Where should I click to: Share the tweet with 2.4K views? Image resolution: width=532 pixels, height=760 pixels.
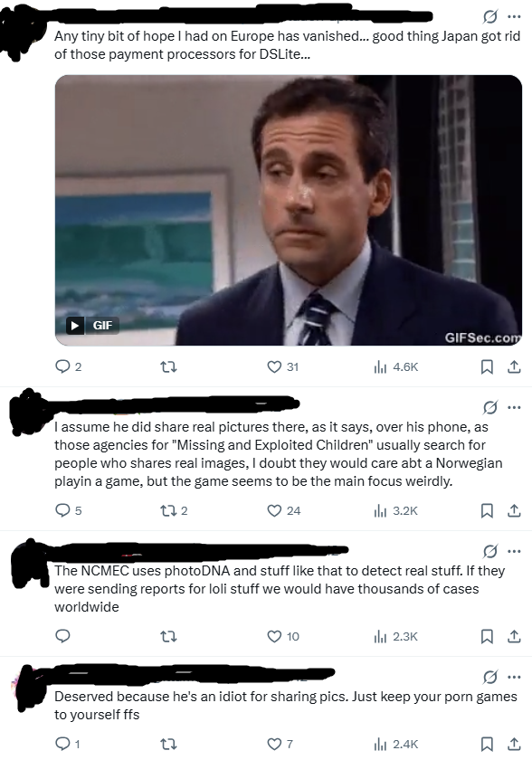pos(514,744)
